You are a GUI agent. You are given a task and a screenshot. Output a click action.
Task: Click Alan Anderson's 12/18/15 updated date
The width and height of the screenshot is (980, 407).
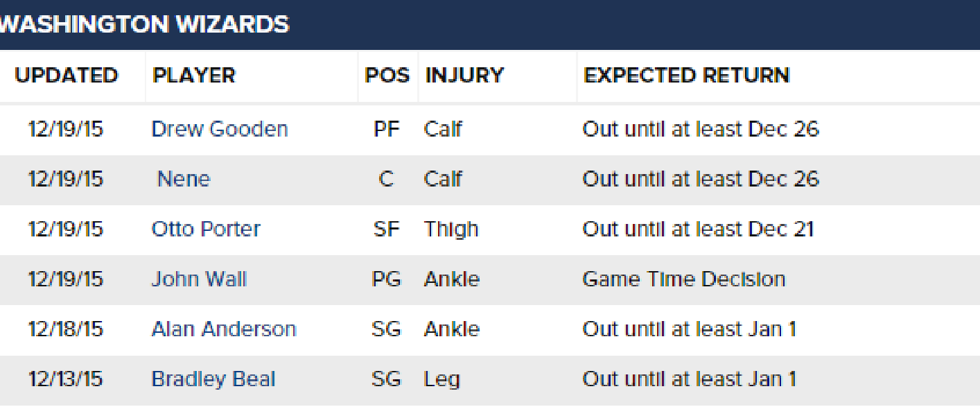pos(65,329)
